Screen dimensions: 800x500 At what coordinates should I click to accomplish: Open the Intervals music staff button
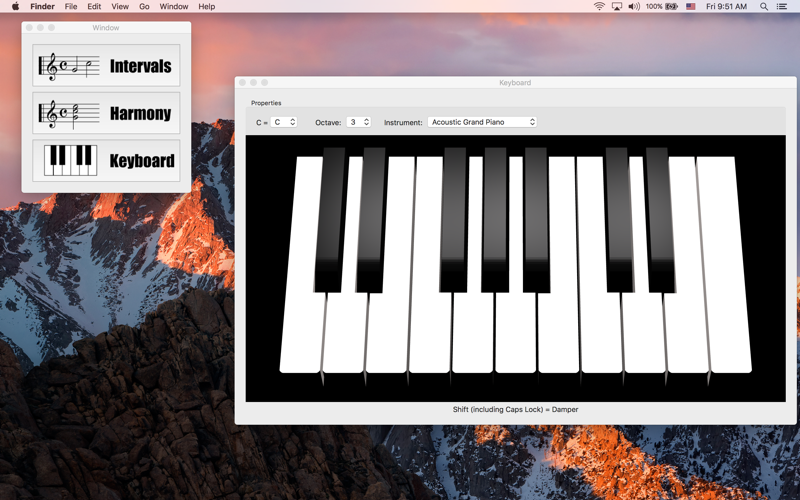coord(106,65)
